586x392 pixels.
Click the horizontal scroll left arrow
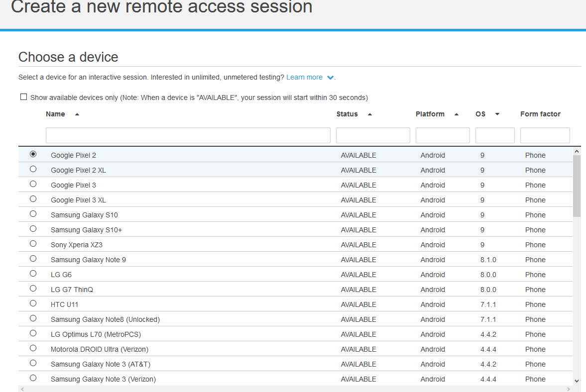pyautogui.click(x=22, y=389)
